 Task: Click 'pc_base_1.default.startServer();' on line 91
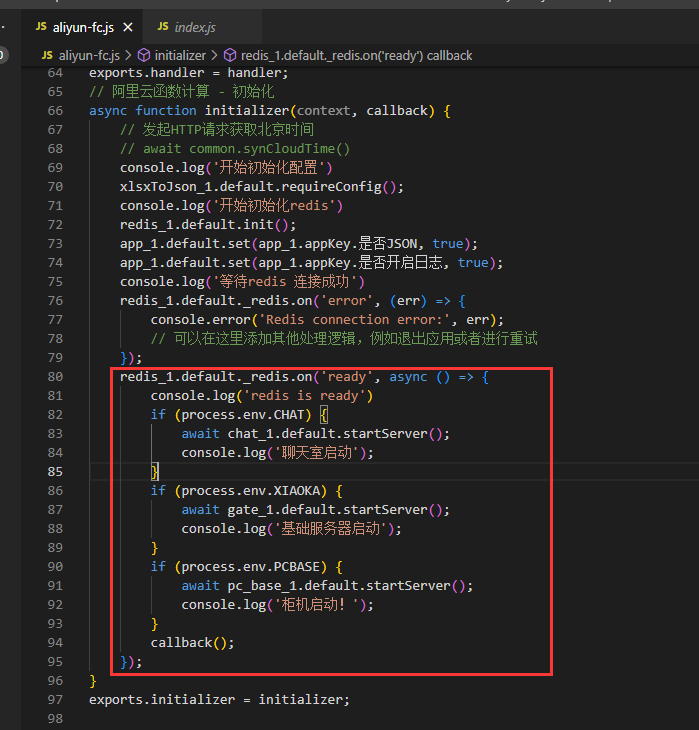click(350, 586)
